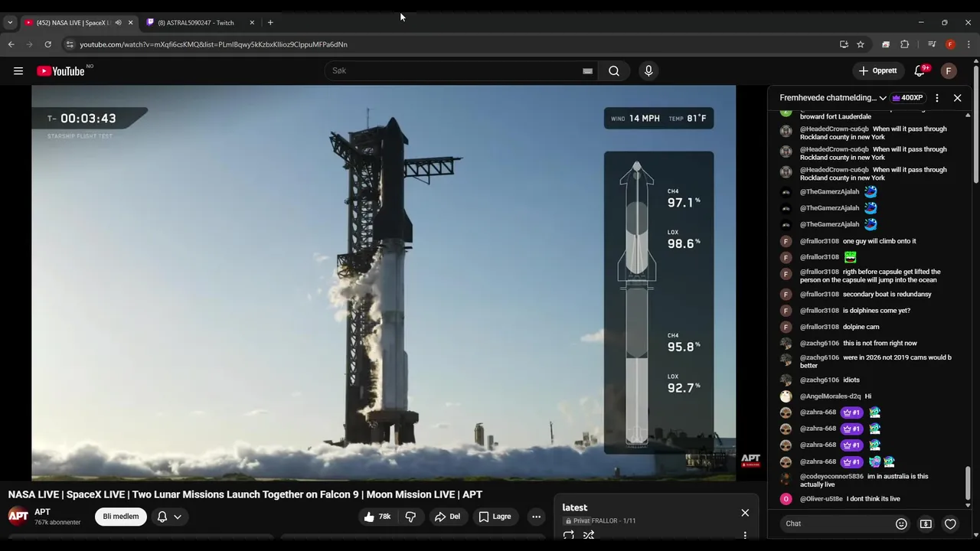The height and width of the screenshot is (551, 980).
Task: Open more actions ellipsis below the video
Action: [536, 517]
